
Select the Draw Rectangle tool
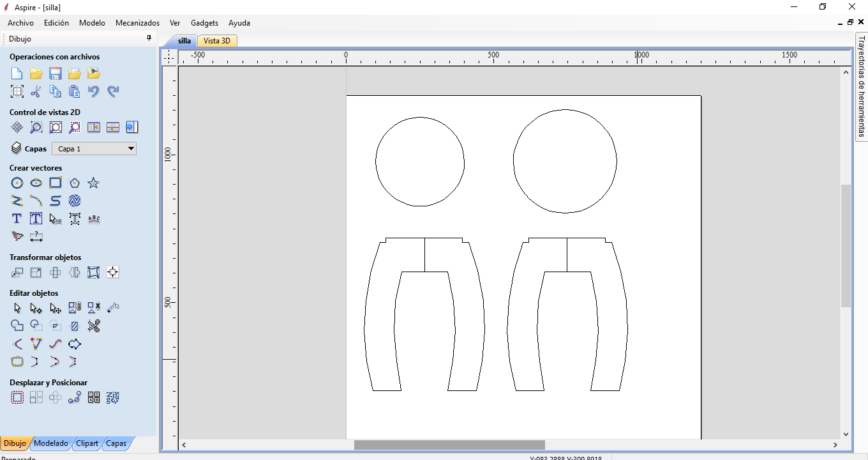(x=56, y=183)
